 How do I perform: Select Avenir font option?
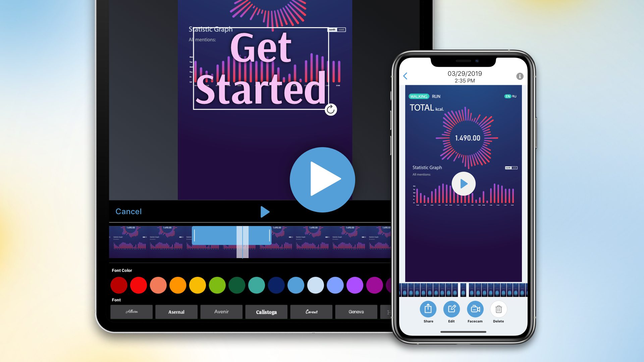(221, 312)
